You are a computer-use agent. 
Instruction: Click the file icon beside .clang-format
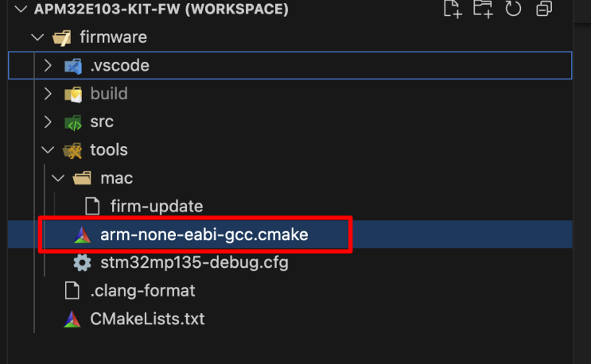[x=72, y=291]
